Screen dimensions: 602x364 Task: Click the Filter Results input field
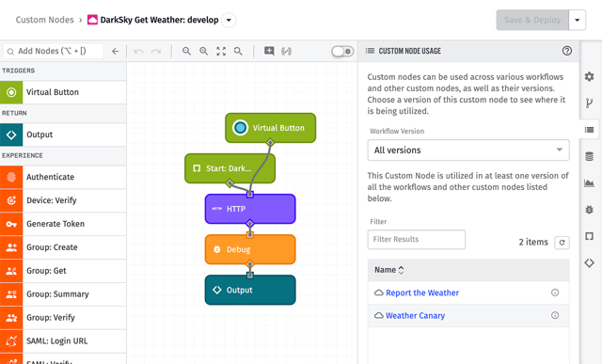pos(416,239)
